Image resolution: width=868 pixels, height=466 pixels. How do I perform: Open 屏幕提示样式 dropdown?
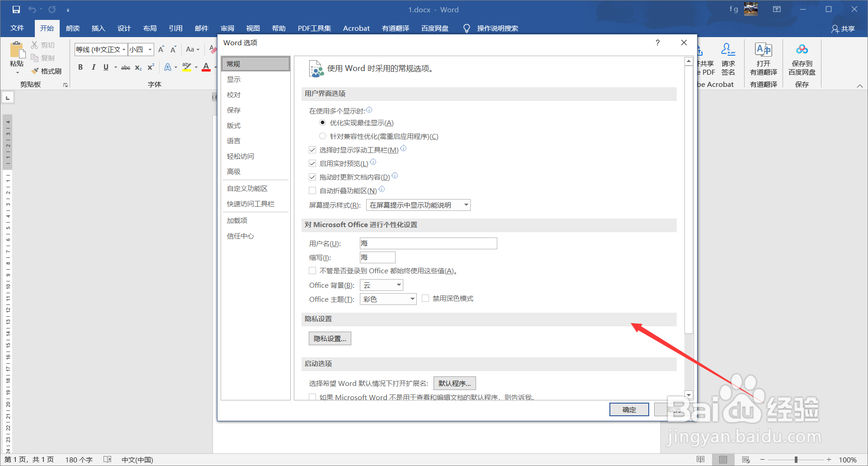[x=418, y=205]
